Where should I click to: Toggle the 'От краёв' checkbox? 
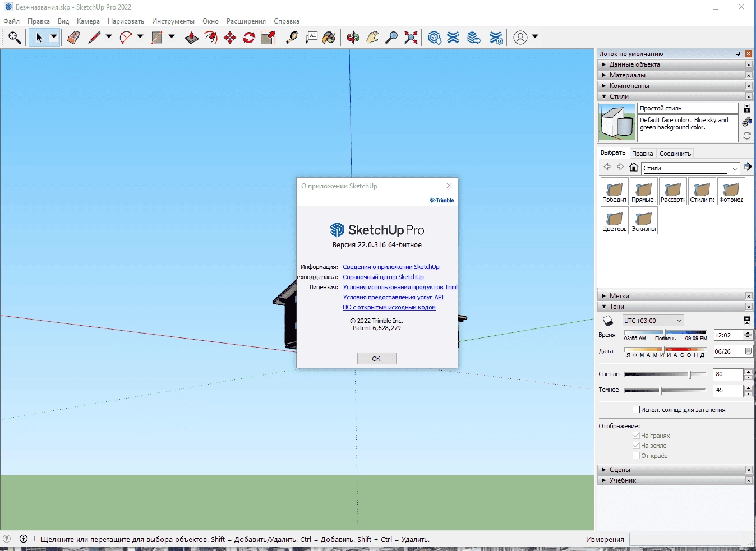636,456
